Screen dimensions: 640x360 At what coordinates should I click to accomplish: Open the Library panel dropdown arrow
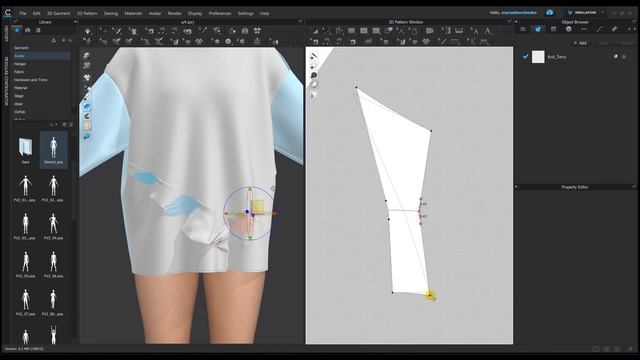[75, 22]
